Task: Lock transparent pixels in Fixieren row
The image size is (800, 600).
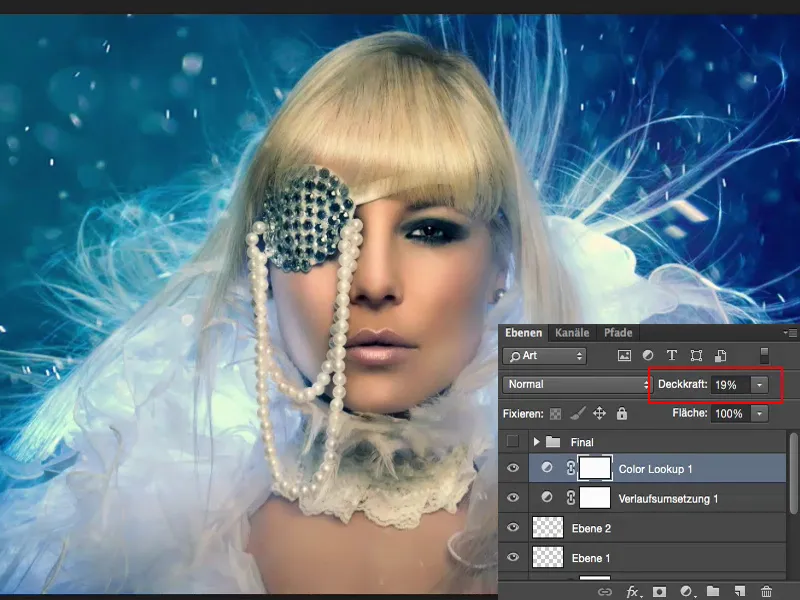Action: point(555,414)
